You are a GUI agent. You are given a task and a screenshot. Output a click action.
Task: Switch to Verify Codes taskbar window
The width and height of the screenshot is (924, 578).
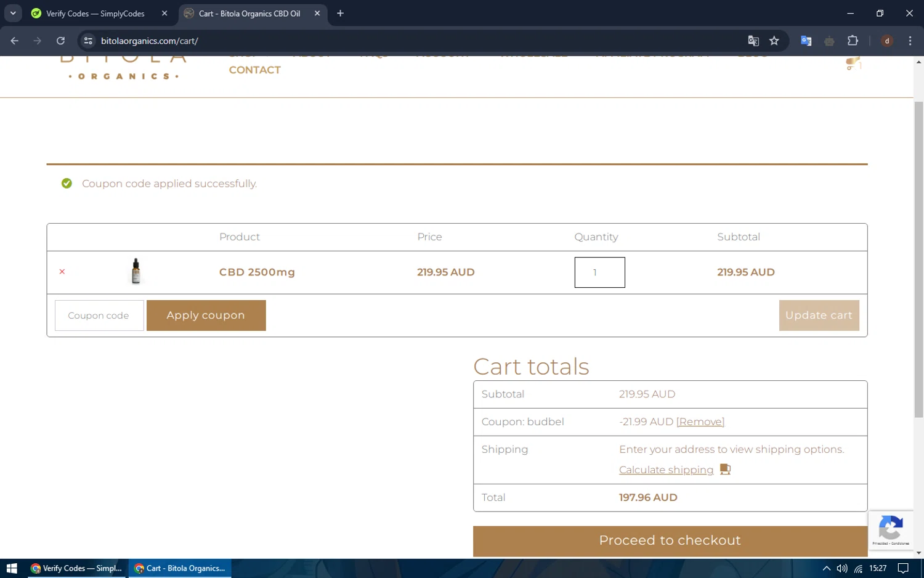[77, 568]
